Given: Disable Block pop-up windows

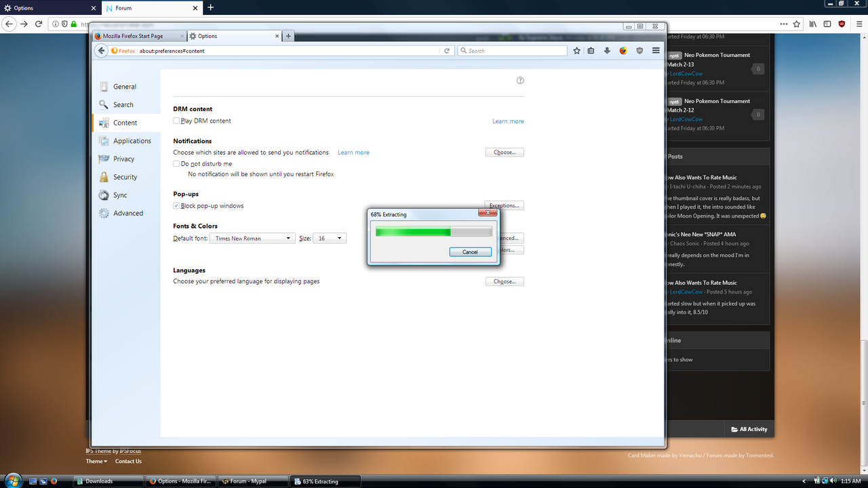Looking at the screenshot, I should point(176,205).
